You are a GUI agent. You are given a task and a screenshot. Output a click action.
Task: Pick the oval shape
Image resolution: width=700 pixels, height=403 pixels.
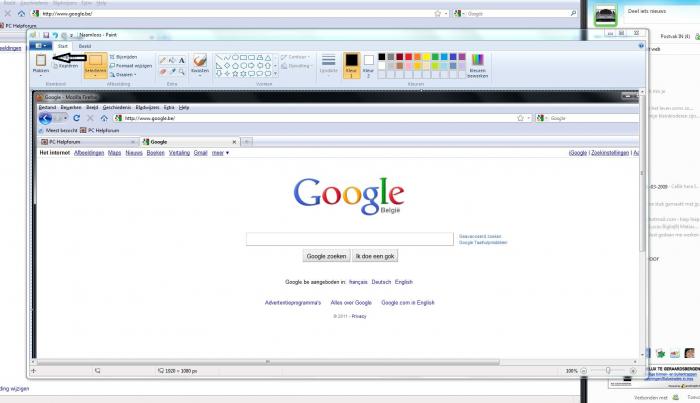click(235, 58)
